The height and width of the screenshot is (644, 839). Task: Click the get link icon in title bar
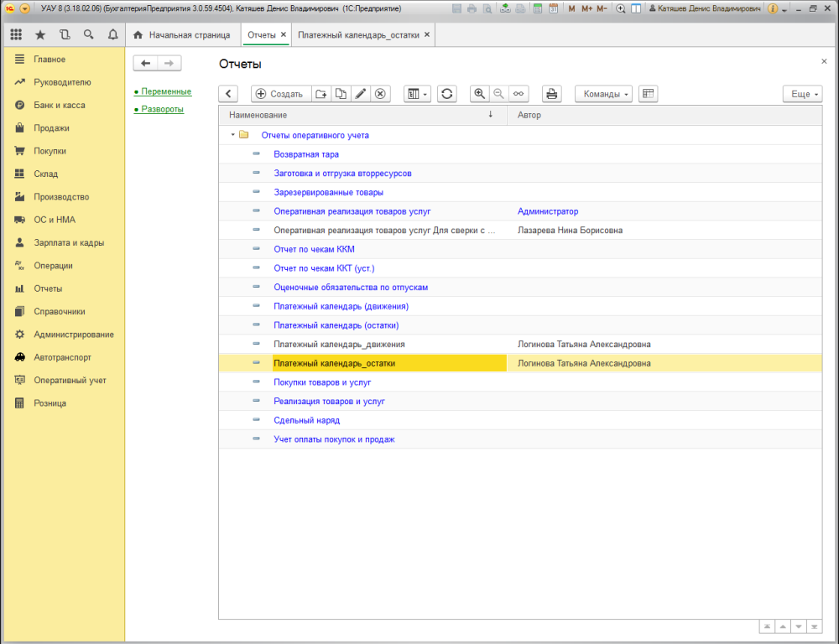point(504,8)
